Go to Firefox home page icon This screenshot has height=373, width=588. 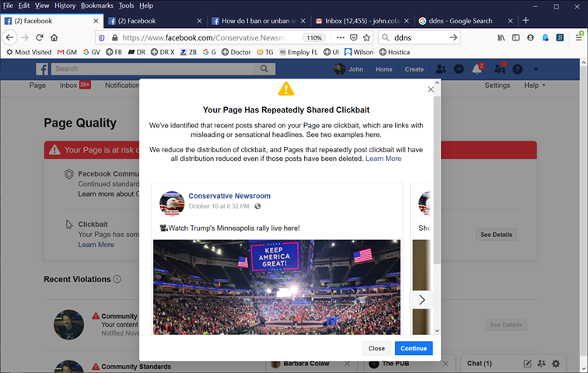pyautogui.click(x=54, y=37)
